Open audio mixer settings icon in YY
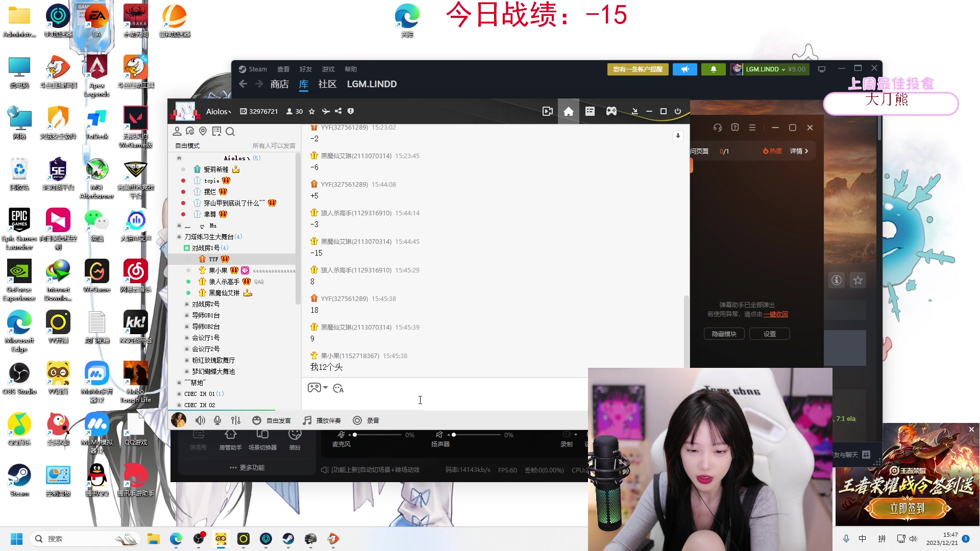 pos(235,420)
